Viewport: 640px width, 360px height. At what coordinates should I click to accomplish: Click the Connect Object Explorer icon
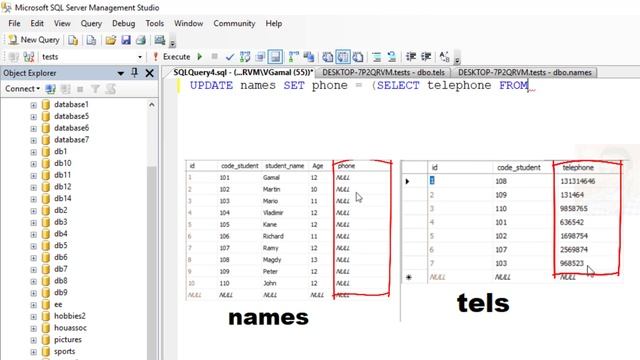[x=50, y=89]
